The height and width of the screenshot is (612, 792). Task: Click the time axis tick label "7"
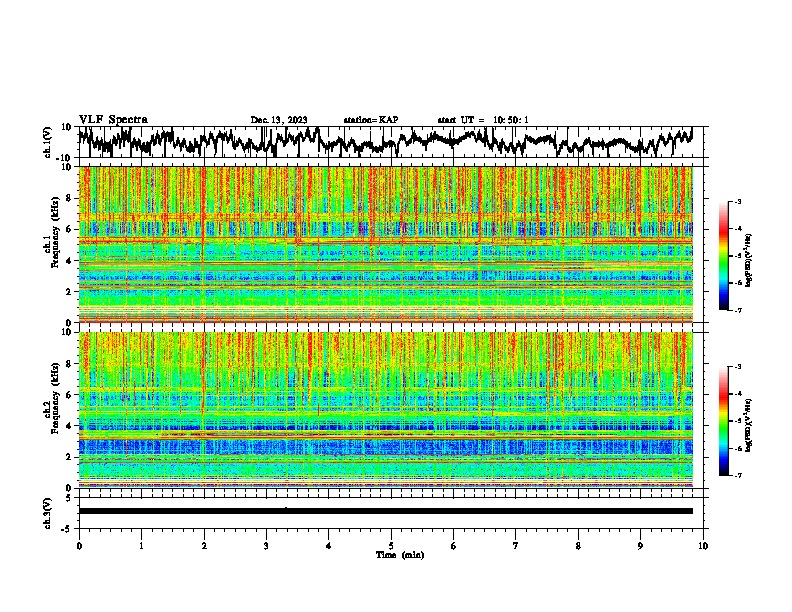(x=516, y=546)
